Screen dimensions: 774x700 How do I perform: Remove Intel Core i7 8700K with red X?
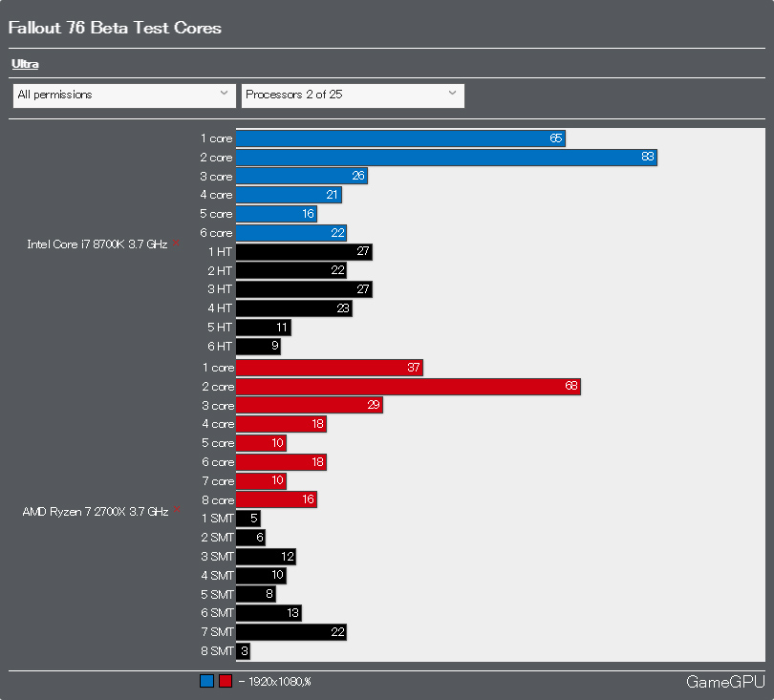click(x=176, y=243)
